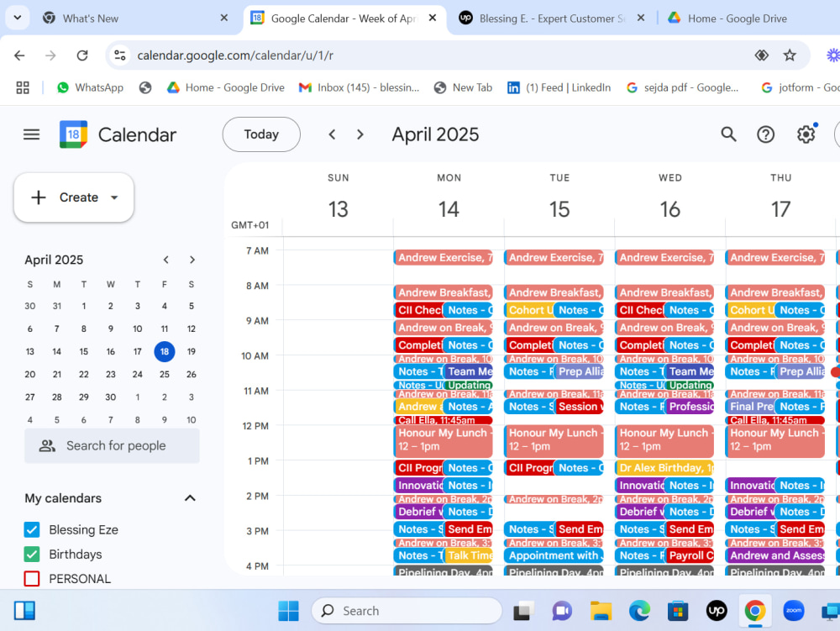Select Monday 14 column header

coord(449,197)
